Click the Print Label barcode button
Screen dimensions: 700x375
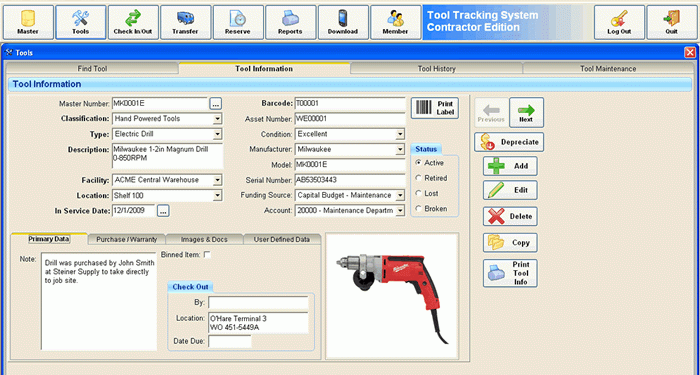pos(435,108)
